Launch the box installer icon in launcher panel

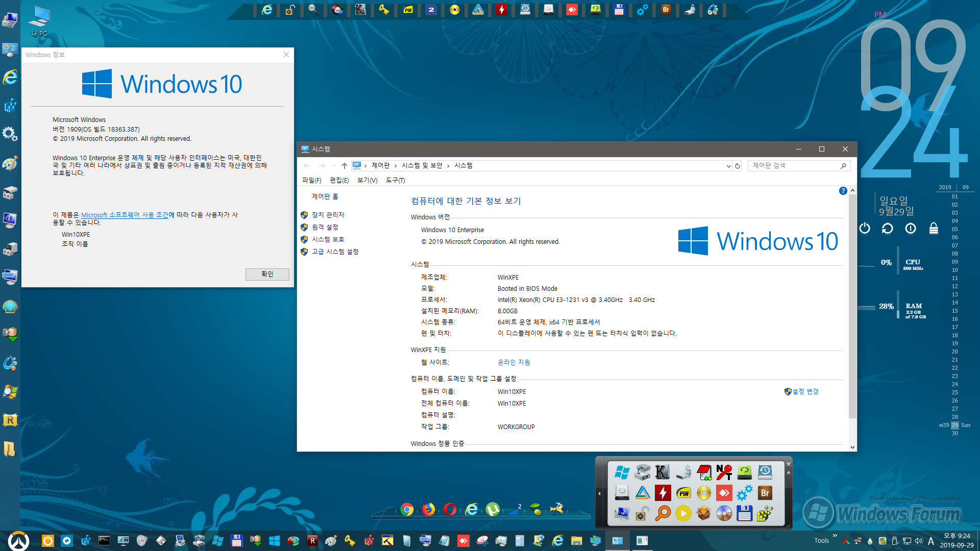coord(704,513)
